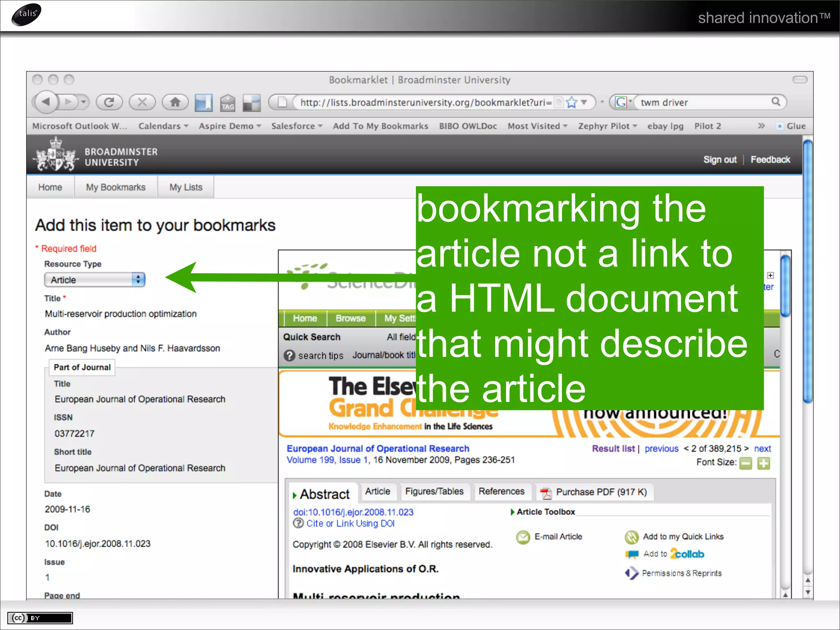The width and height of the screenshot is (840, 630).
Task: Click the Google search engine icon
Action: point(621,102)
